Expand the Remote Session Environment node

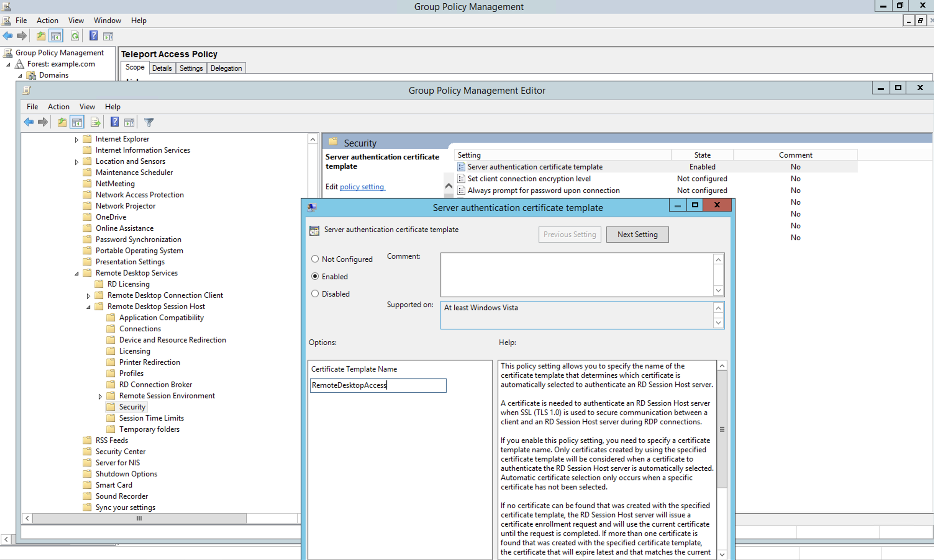pyautogui.click(x=100, y=396)
